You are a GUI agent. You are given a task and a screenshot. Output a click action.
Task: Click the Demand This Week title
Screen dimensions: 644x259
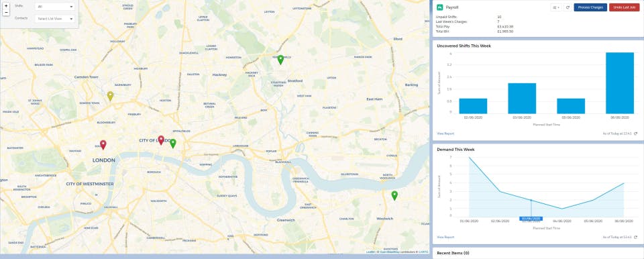point(455,150)
